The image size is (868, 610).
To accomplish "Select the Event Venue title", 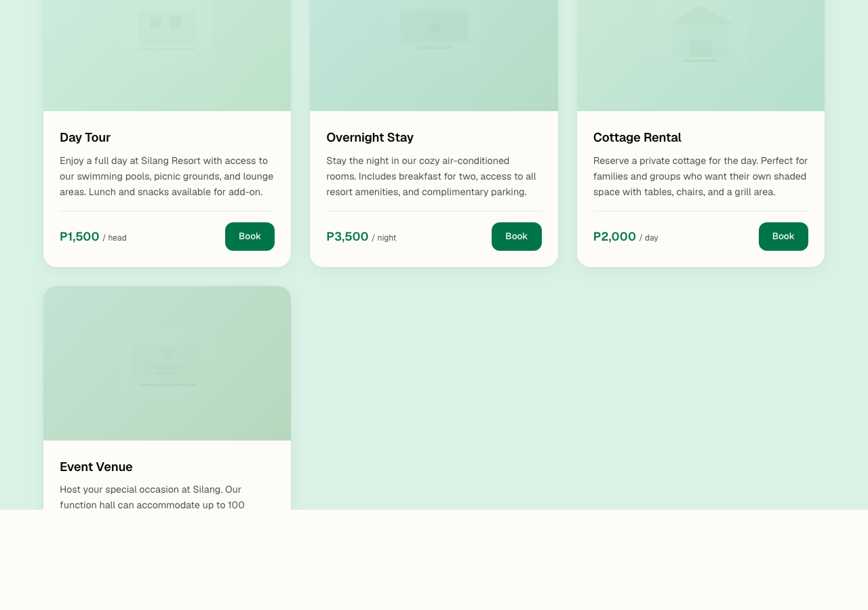I will click(x=96, y=467).
